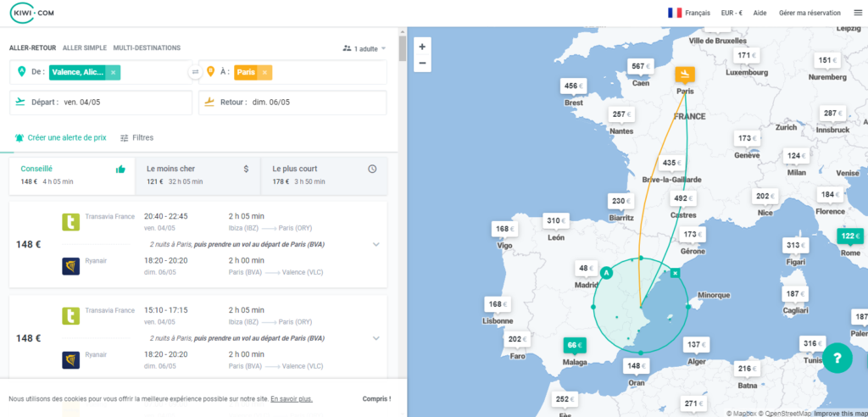Open the Départ ven. 04/05 date picker

point(101,103)
